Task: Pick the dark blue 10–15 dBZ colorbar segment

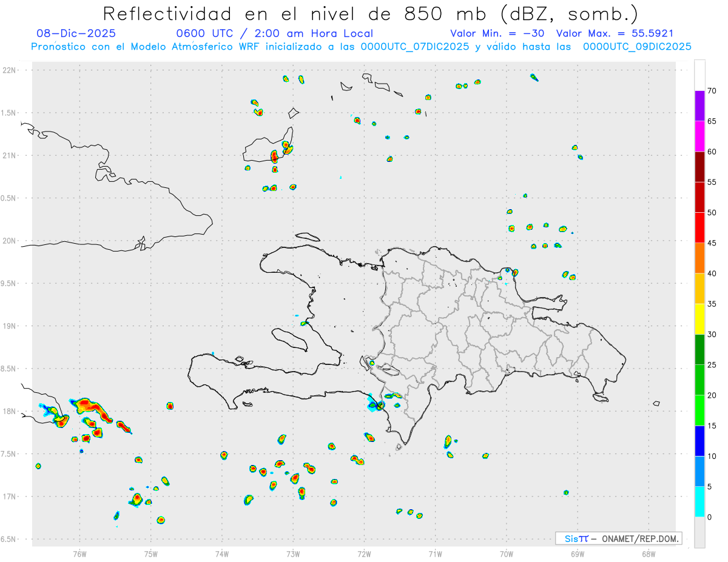Action: pos(699,441)
